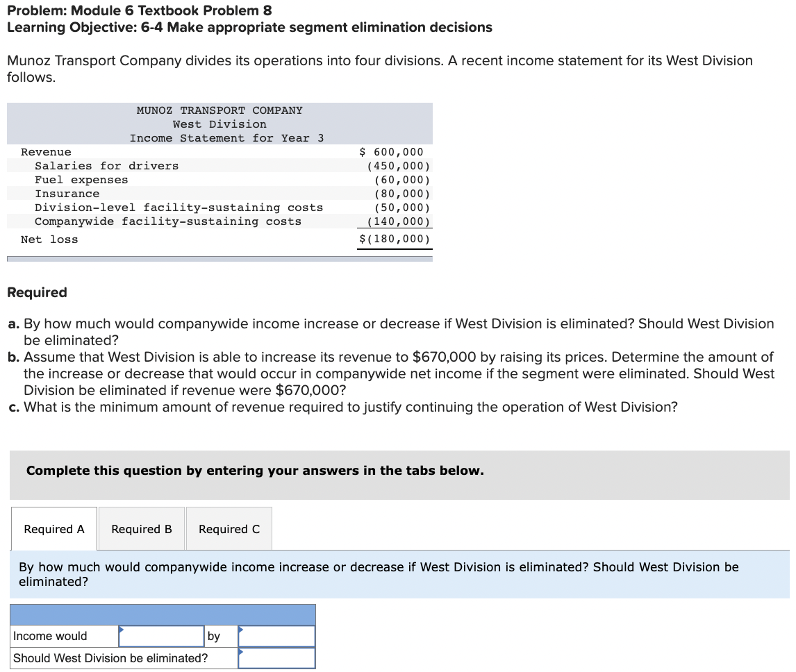The height and width of the screenshot is (672, 796).
Task: Click 'Problem: Module 6 Textbook Problem 8' title
Action: 140,10
